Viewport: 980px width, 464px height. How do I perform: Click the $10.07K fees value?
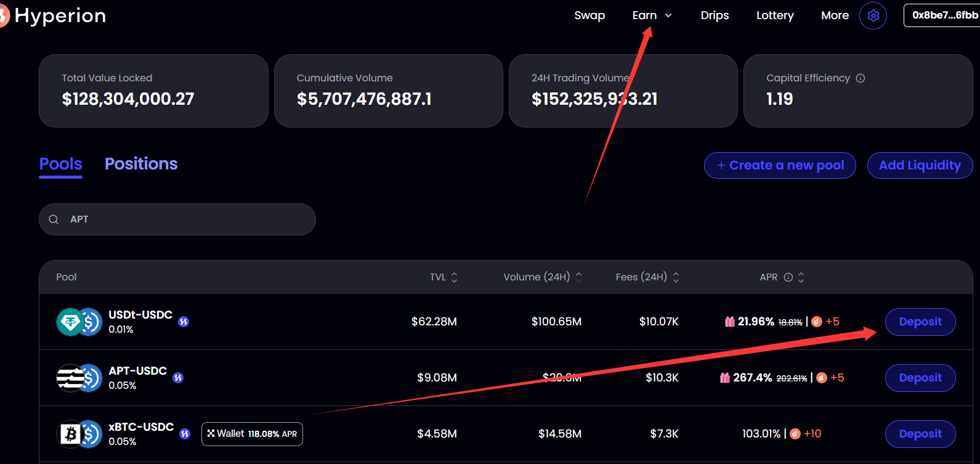click(659, 322)
